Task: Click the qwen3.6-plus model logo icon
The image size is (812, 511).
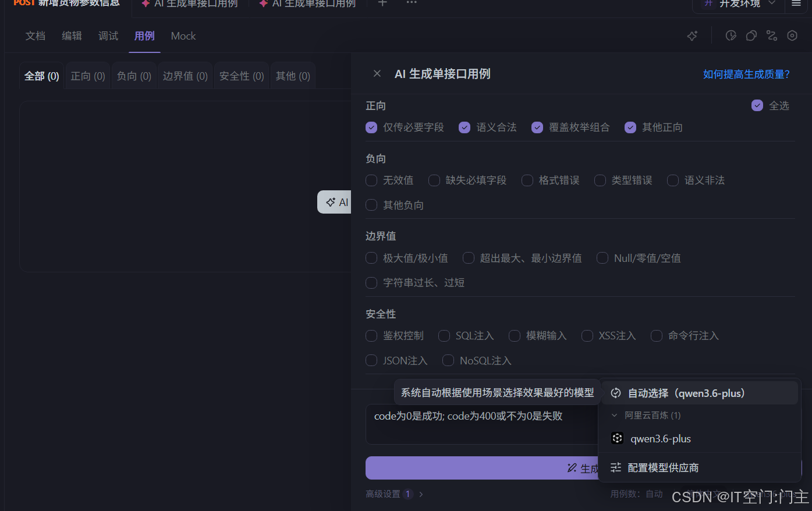Action: click(618, 438)
